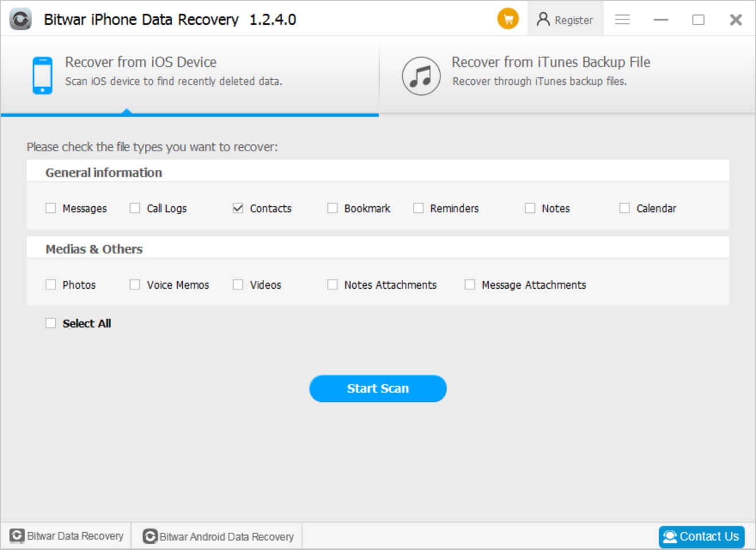756x550 pixels.
Task: Uncheck the Contacts checkbox
Action: (x=238, y=208)
